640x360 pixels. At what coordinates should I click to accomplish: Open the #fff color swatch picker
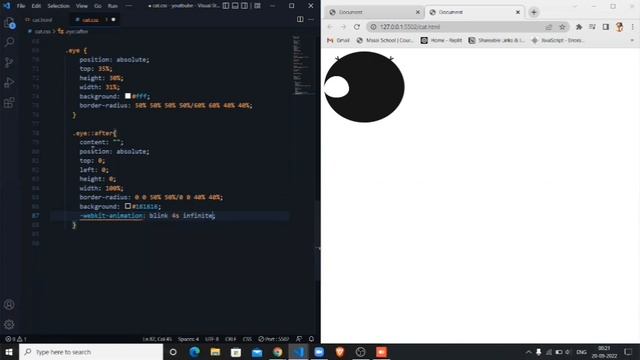[128, 96]
